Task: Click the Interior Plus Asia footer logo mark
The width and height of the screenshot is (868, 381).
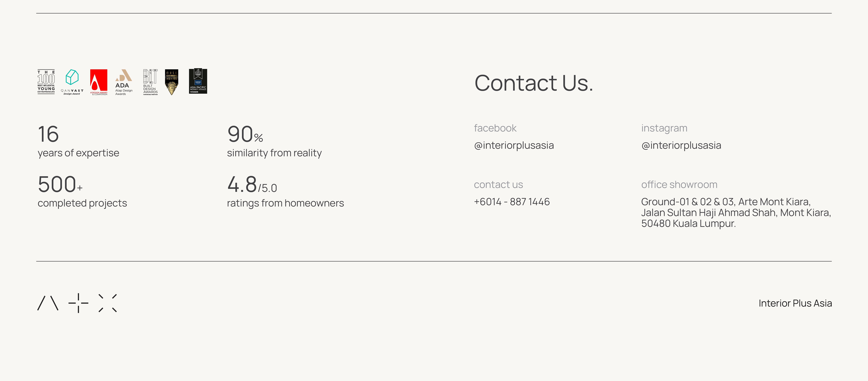Action: [x=77, y=303]
